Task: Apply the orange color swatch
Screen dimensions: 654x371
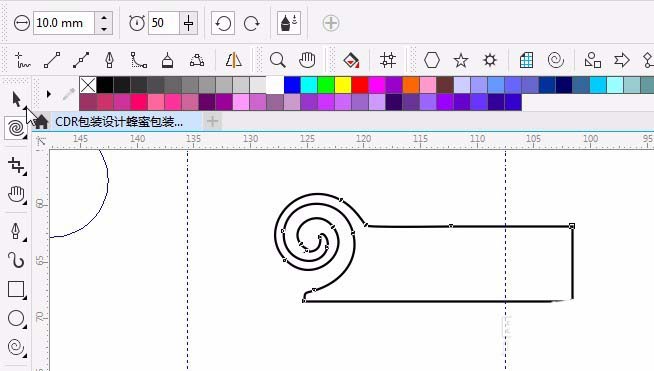Action: (411, 85)
